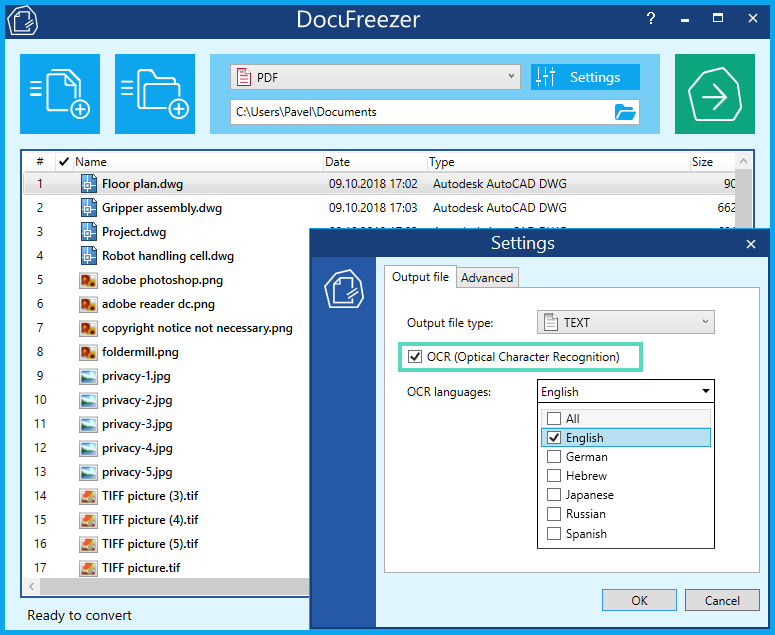Image resolution: width=775 pixels, height=635 pixels.
Task: Select the privacy-4.jpg file row
Action: point(166,448)
